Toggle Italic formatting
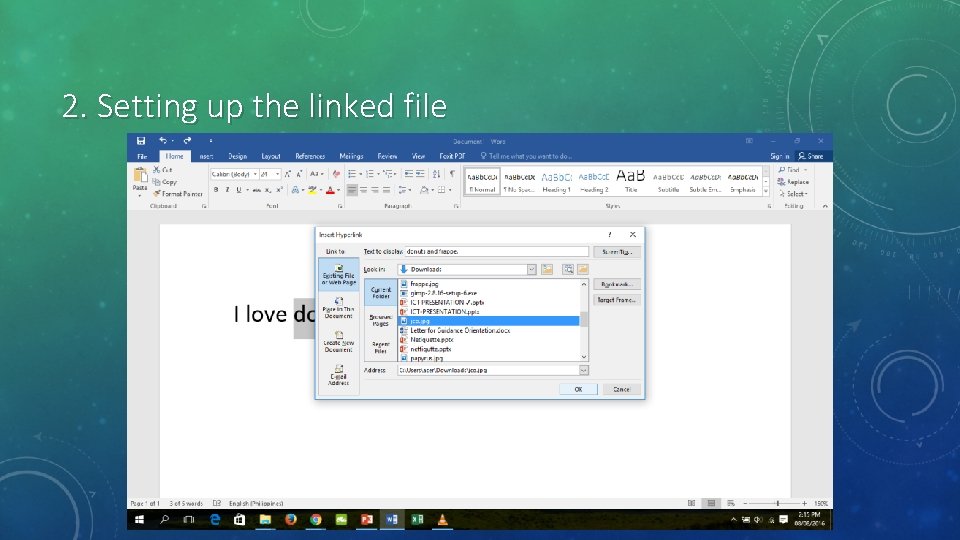This screenshot has height=540, width=960. pos(227,190)
